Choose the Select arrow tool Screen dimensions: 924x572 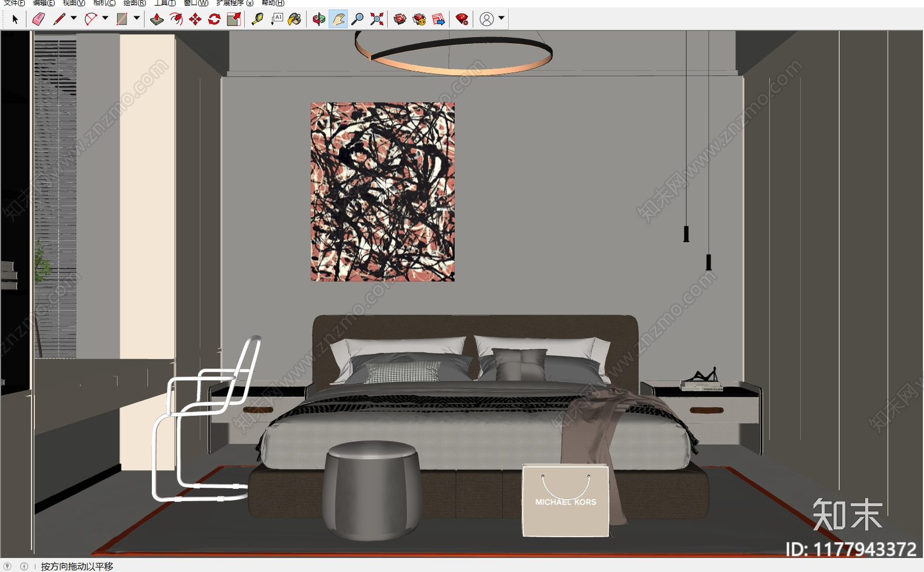(15, 19)
